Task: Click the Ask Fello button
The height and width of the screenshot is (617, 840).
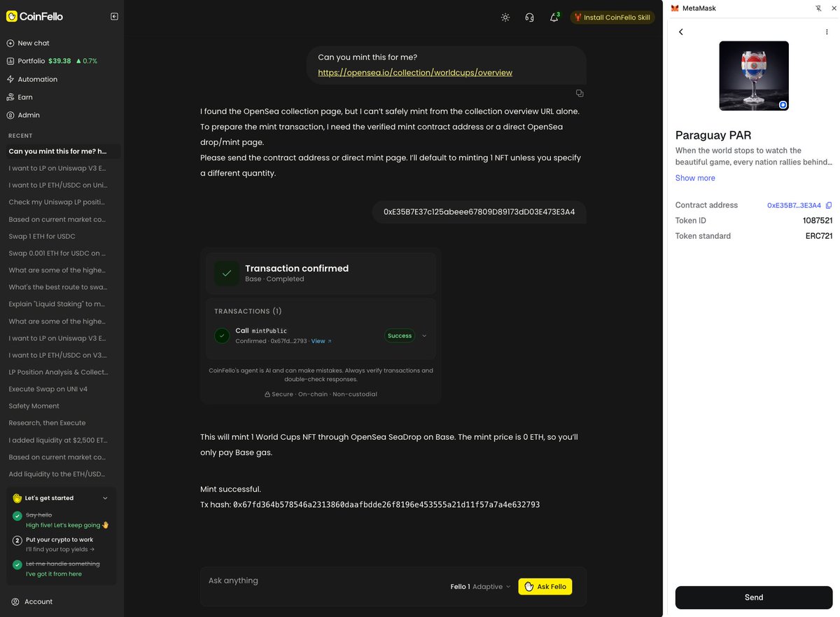Action: [545, 586]
